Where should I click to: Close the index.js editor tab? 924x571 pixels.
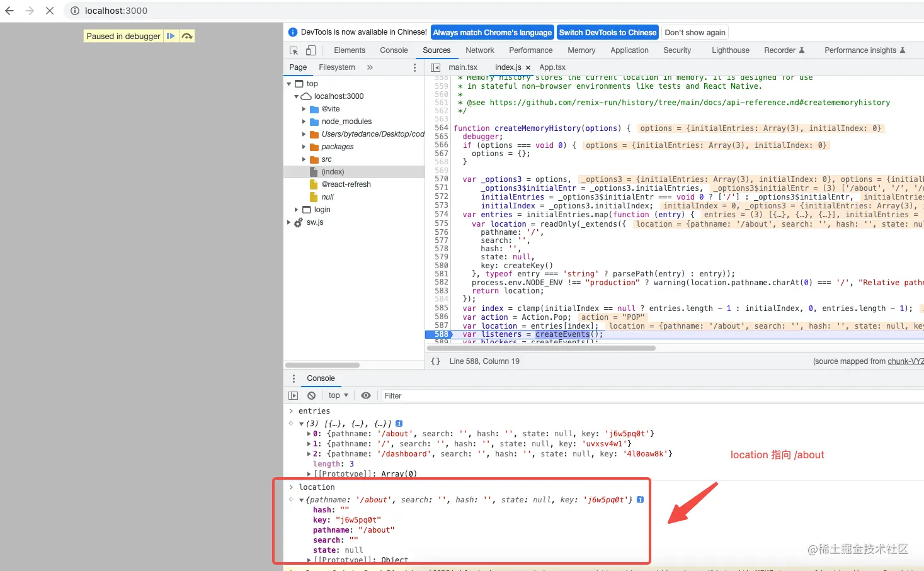pos(528,68)
